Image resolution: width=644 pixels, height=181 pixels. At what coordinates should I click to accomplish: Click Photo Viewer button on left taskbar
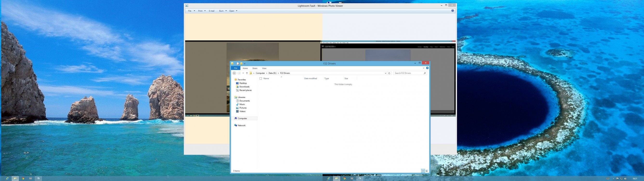pos(38,179)
